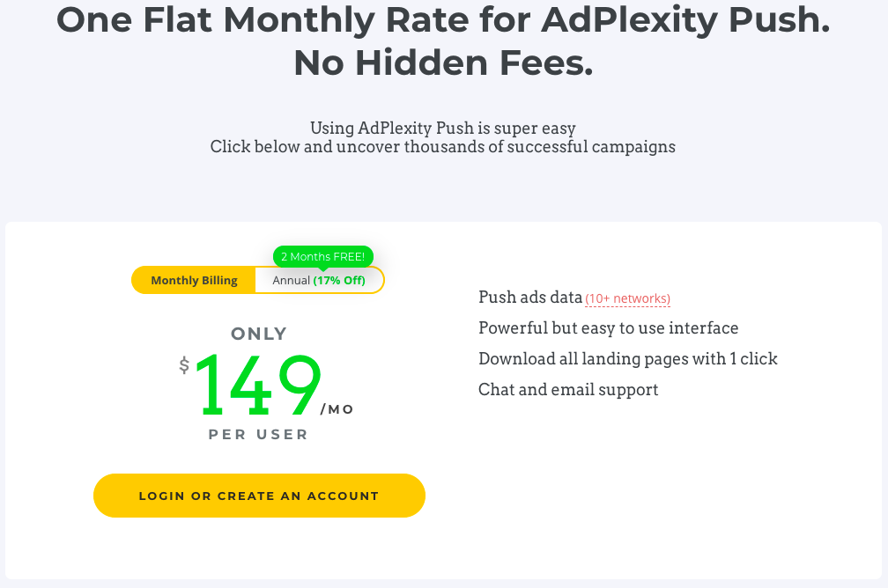The height and width of the screenshot is (588, 888).
Task: Click the large green 149 price
Action: [257, 386]
